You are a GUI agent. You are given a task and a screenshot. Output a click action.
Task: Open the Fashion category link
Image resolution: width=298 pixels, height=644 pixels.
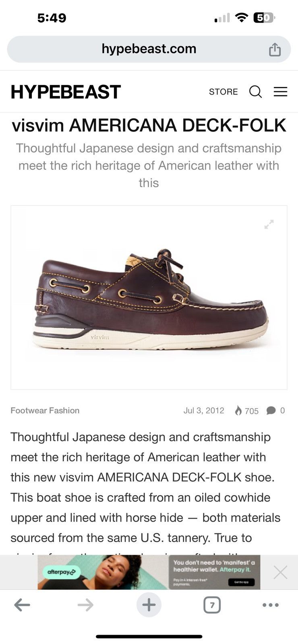(64, 411)
